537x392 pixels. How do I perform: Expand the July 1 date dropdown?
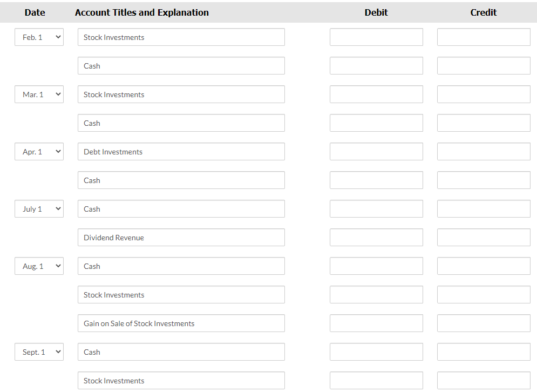[x=39, y=209]
